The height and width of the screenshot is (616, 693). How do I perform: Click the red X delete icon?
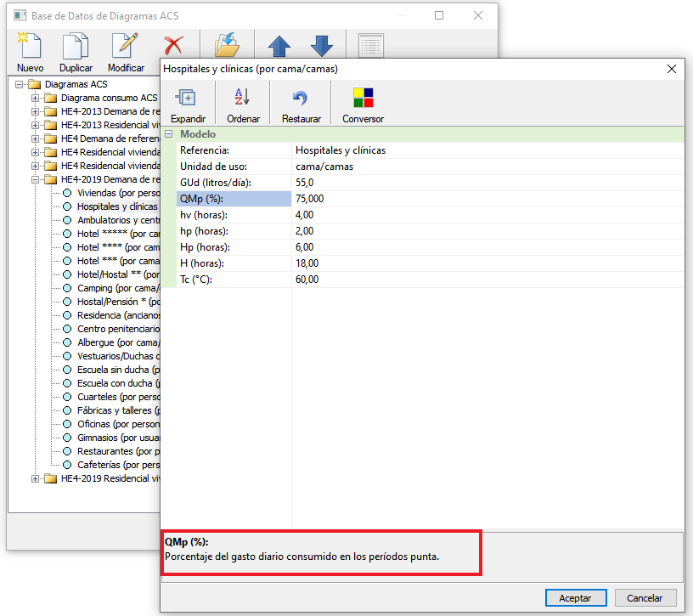tap(173, 46)
